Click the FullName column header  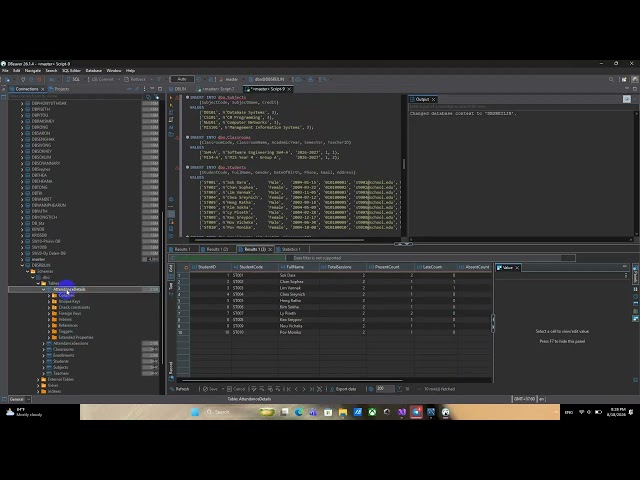pos(299,267)
